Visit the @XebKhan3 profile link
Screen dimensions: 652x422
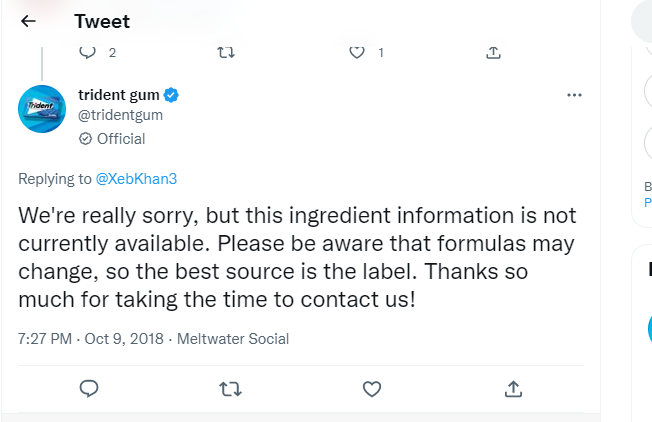coord(136,179)
